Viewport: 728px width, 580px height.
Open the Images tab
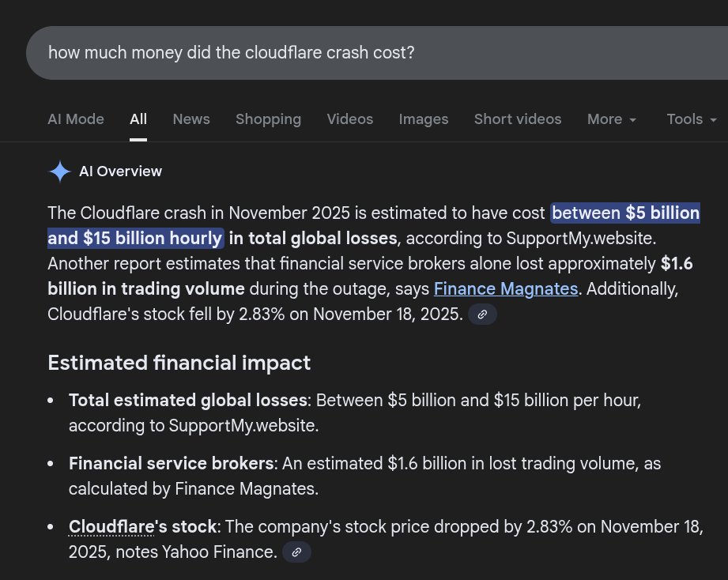424,119
